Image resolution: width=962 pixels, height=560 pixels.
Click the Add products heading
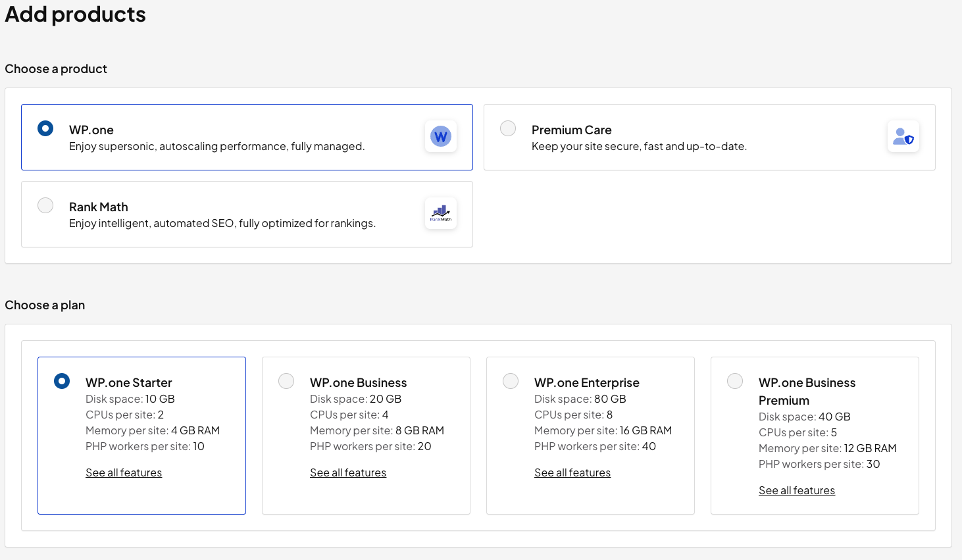pyautogui.click(x=75, y=14)
